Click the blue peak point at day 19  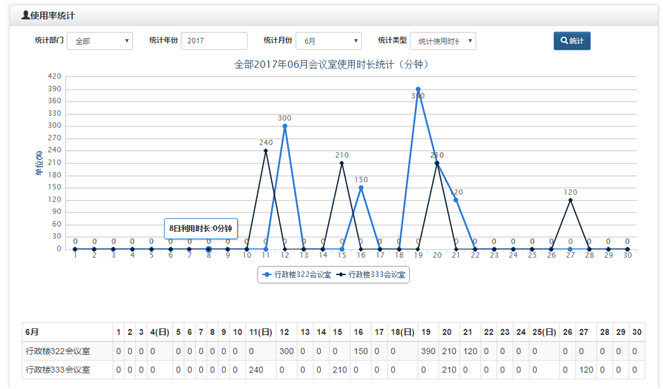pyautogui.click(x=418, y=89)
